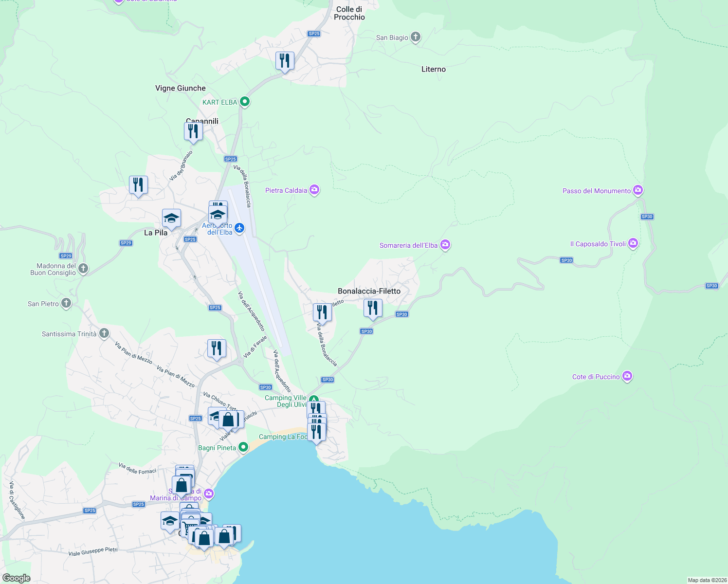
Task: Select the shopping bag marker near Viale degli Etruschi
Action: [x=228, y=420]
